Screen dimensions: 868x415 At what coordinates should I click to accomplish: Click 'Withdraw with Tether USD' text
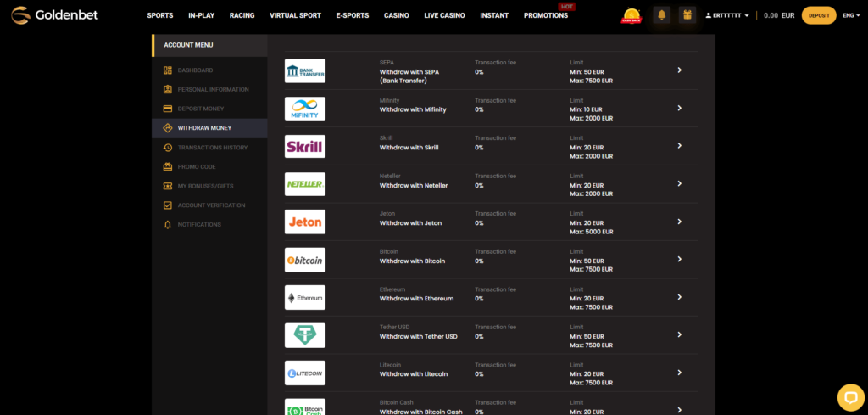(x=419, y=336)
